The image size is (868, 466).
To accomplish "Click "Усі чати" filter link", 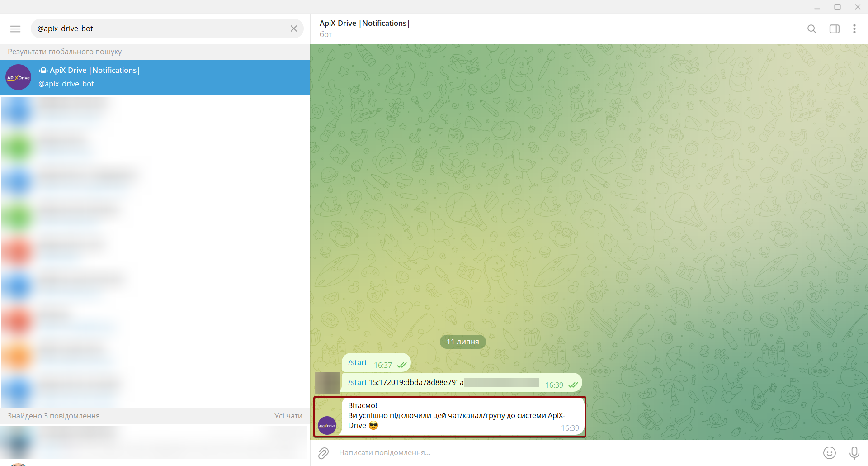I will coord(288,416).
